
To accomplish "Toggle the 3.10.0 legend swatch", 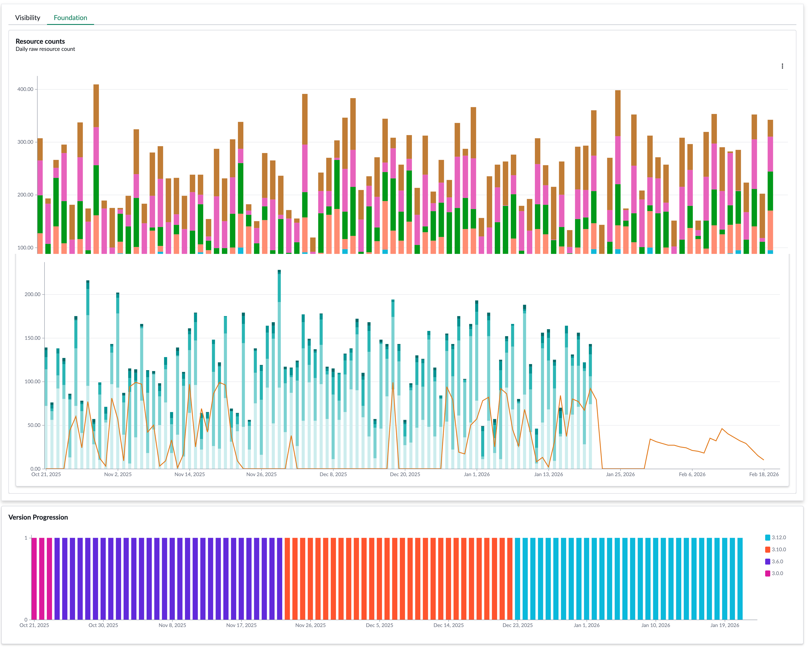I will 767,549.
